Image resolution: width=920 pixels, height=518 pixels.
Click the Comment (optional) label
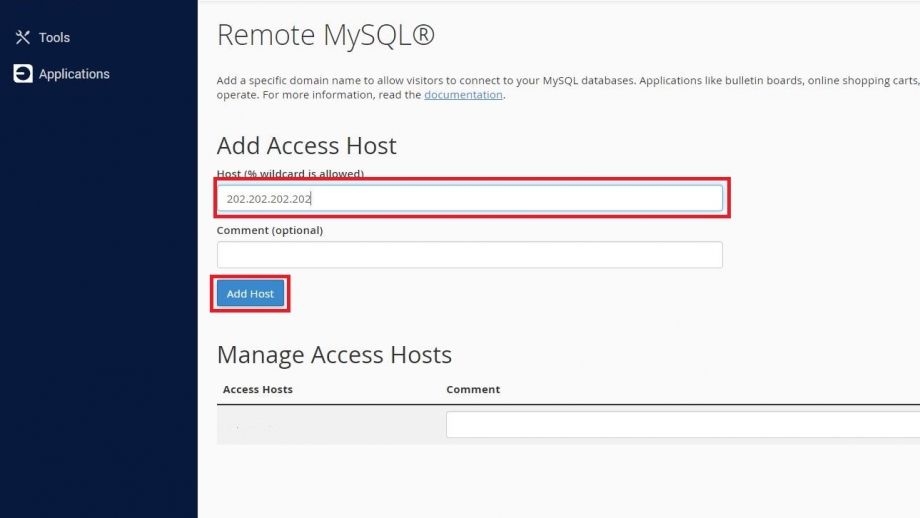(x=270, y=230)
